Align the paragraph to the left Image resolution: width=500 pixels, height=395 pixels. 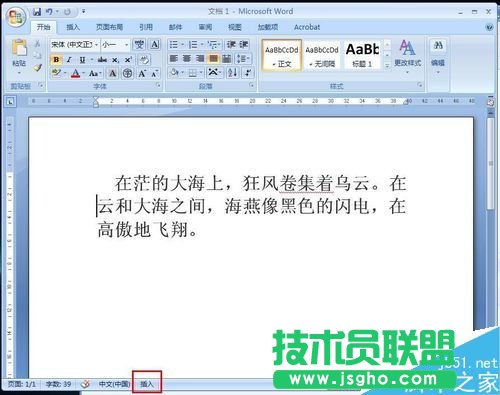[174, 59]
